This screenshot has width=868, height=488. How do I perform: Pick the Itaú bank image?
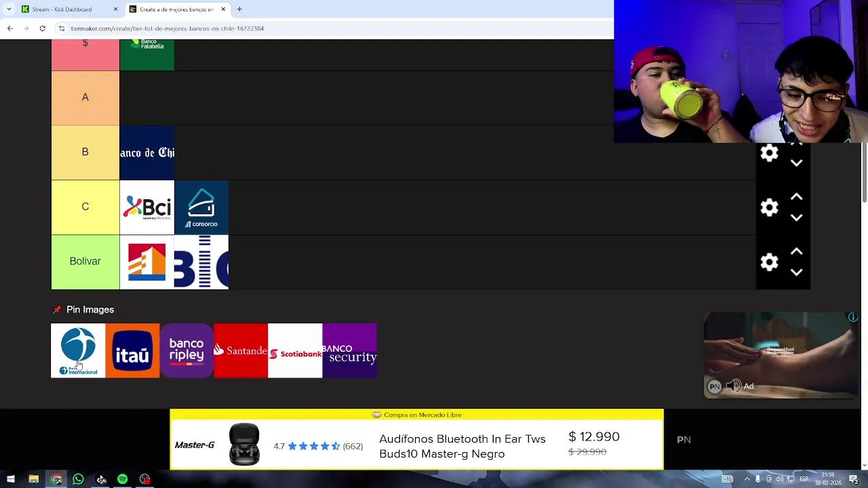click(x=132, y=350)
